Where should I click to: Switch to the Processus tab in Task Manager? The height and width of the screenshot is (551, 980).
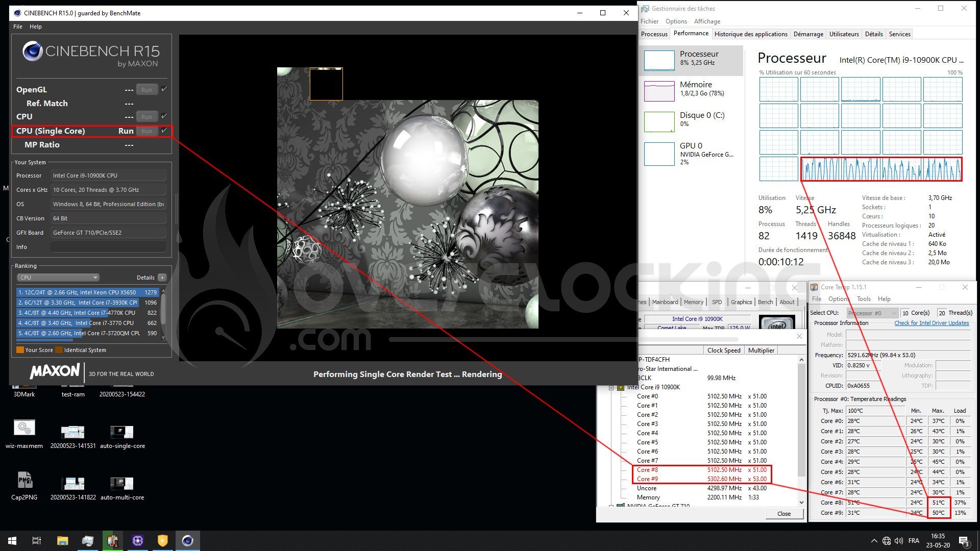click(x=654, y=34)
